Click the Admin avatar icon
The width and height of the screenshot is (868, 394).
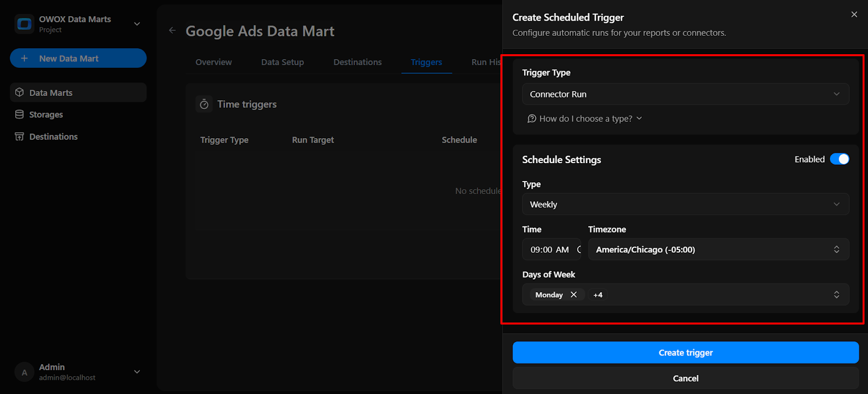click(x=24, y=372)
